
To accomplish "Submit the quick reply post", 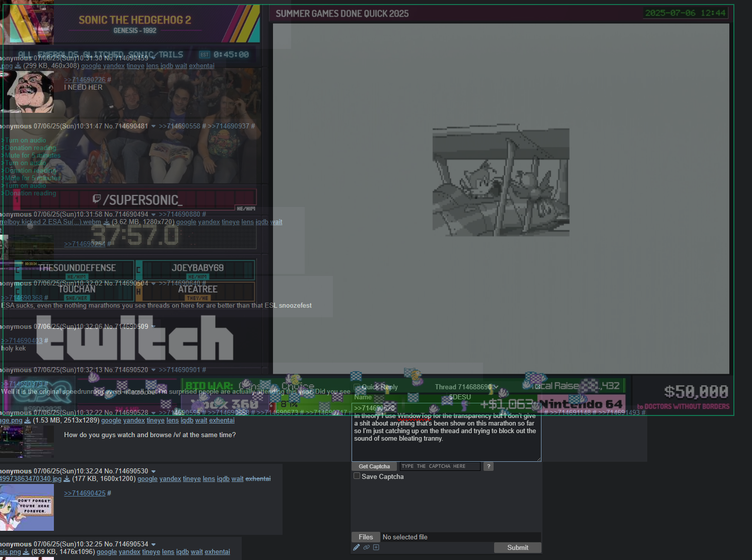I will tap(518, 547).
